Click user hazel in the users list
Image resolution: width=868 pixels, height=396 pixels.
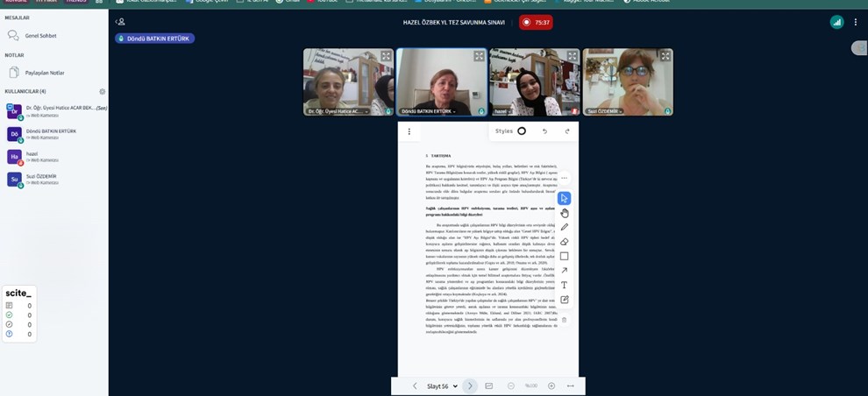tap(32, 156)
